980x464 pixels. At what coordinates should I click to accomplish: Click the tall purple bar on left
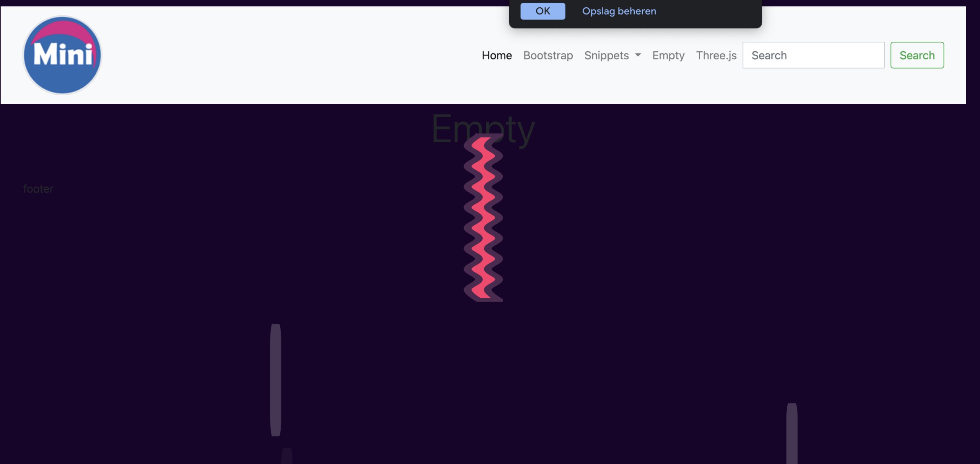[276, 379]
